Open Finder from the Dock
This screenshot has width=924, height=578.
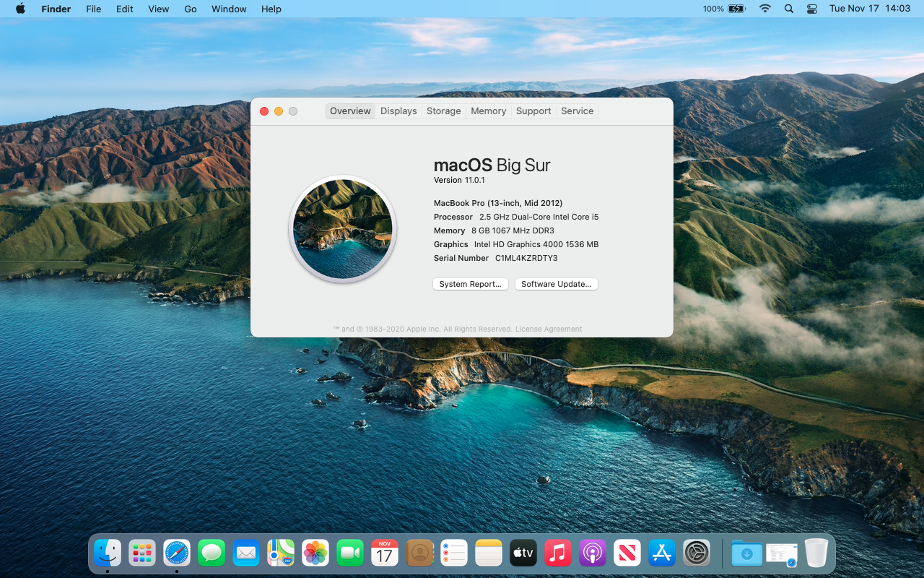click(108, 553)
